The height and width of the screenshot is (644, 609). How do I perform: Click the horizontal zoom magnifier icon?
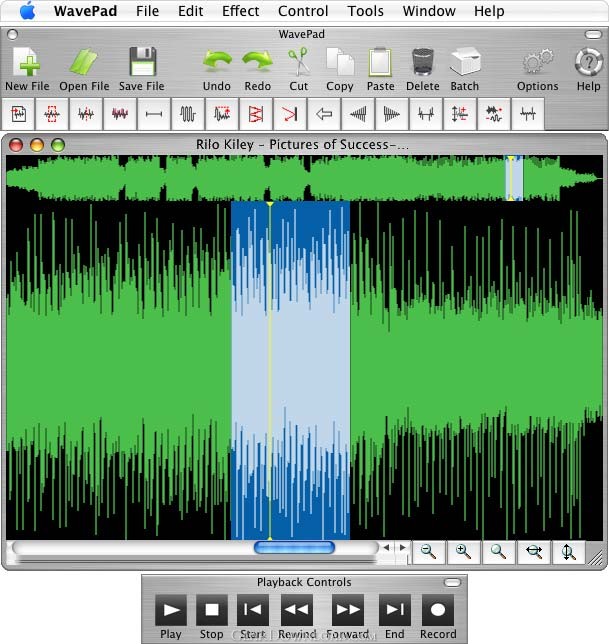coord(534,552)
